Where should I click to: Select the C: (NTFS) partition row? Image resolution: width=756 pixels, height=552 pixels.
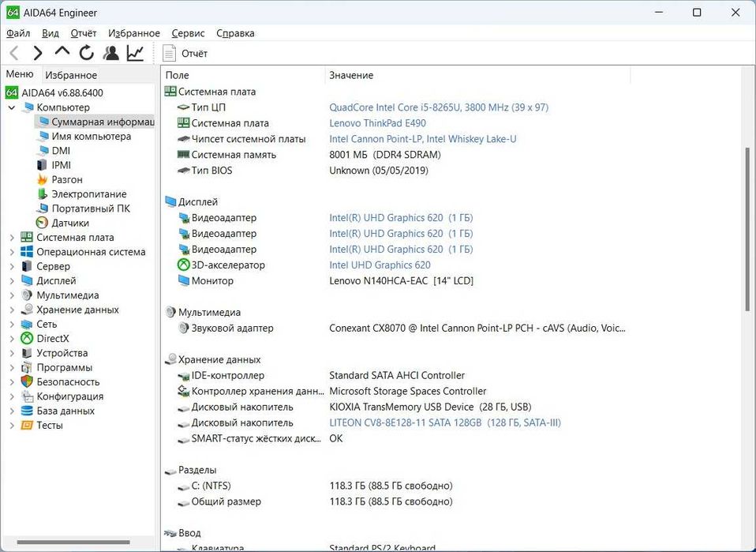pyautogui.click(x=395, y=486)
